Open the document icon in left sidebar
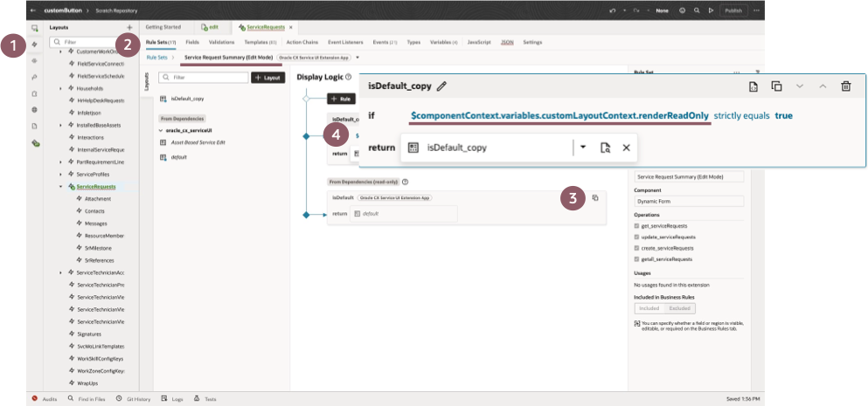The height and width of the screenshot is (406, 868). click(x=35, y=126)
